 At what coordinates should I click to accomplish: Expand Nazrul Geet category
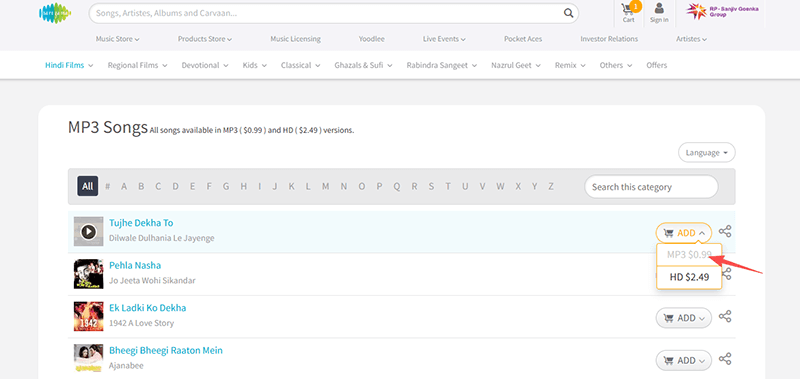point(516,65)
